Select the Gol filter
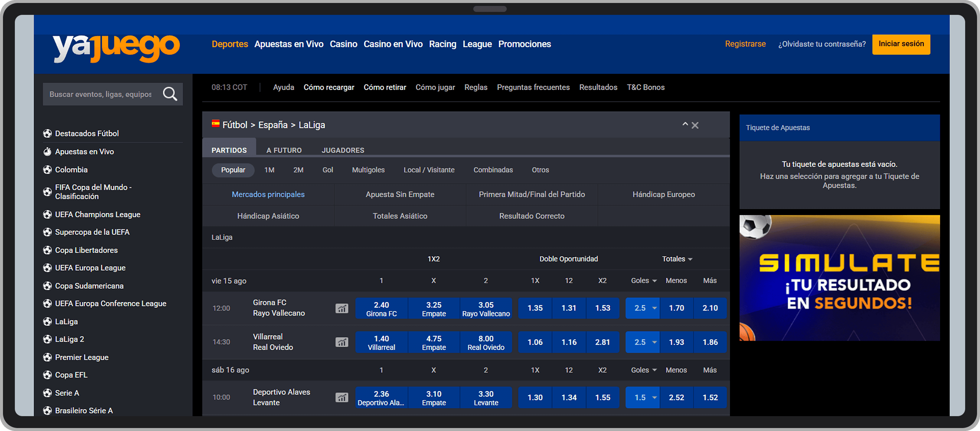The image size is (980, 431). click(x=327, y=170)
